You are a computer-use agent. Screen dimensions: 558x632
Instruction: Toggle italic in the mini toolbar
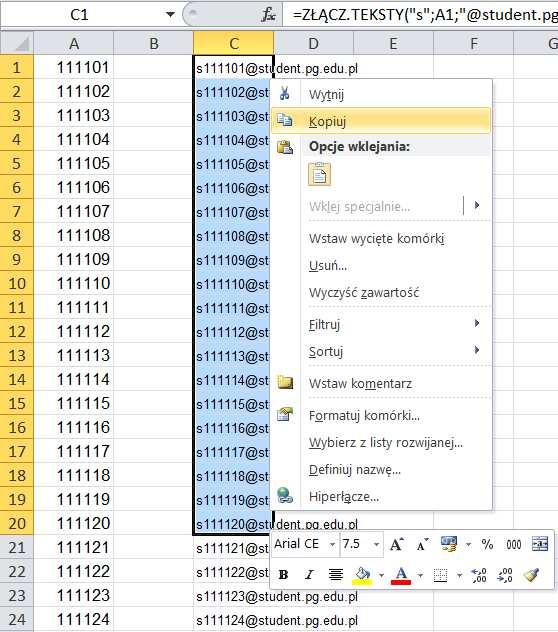(309, 574)
